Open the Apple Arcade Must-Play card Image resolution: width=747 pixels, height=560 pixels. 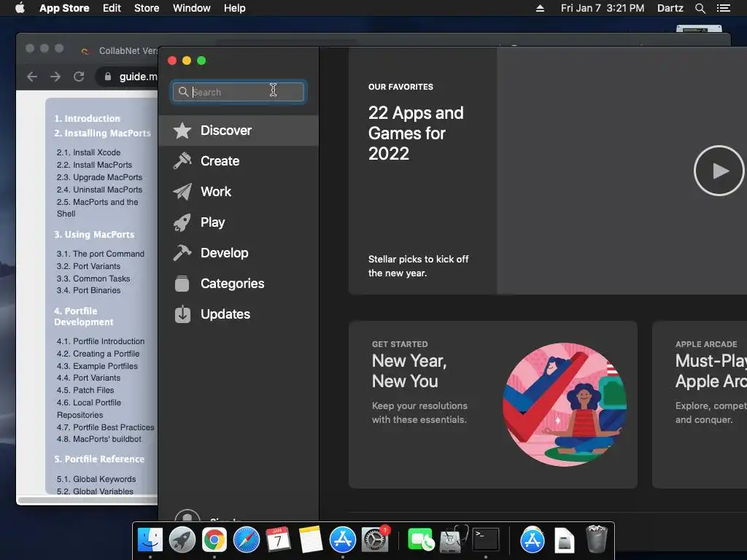click(x=700, y=404)
